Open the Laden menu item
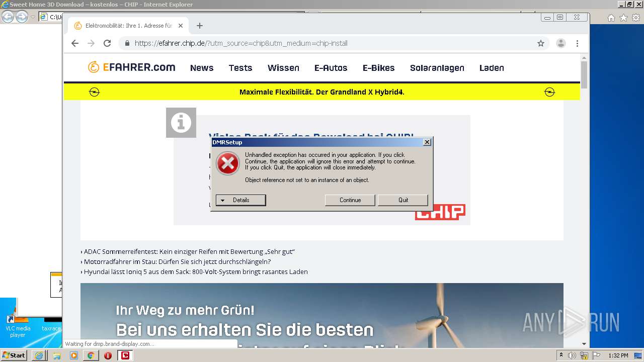 [x=492, y=68]
